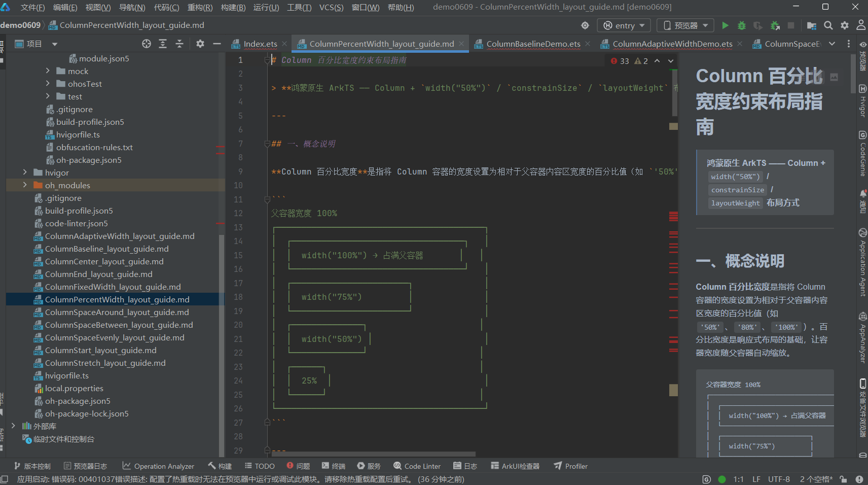Change the UTF-8 file encoding
The image size is (868, 485).
tap(779, 479)
